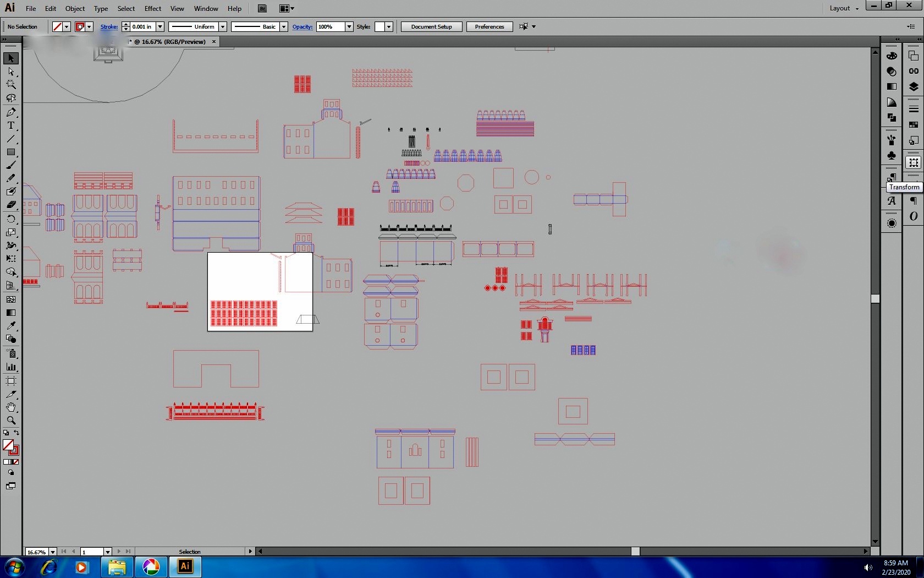This screenshot has width=924, height=578.
Task: Open the Effect menu
Action: [x=153, y=8]
